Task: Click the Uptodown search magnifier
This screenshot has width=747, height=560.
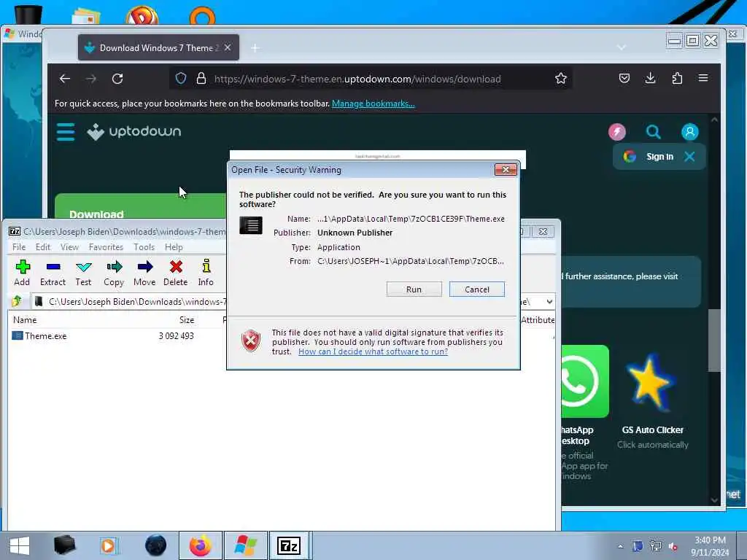Action: [x=653, y=132]
